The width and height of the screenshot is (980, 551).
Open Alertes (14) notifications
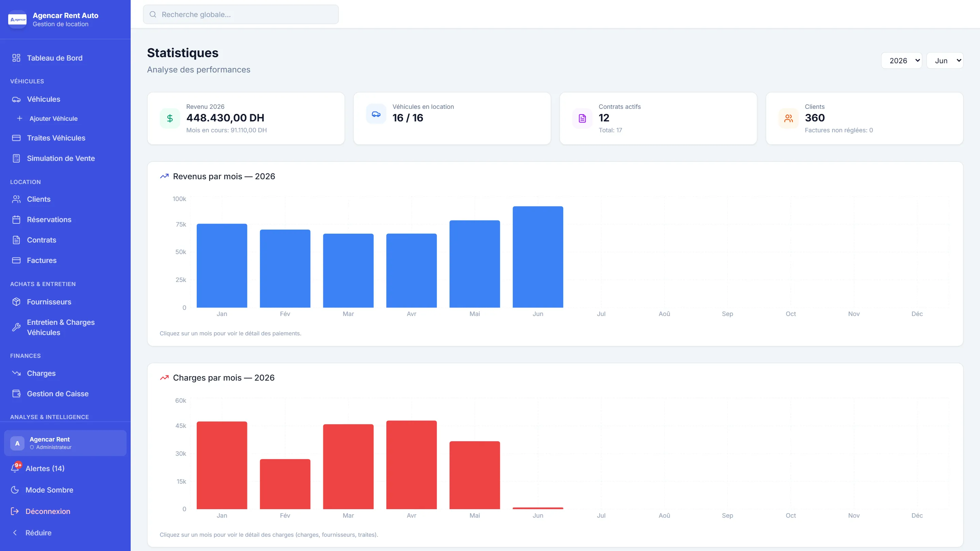pyautogui.click(x=65, y=468)
